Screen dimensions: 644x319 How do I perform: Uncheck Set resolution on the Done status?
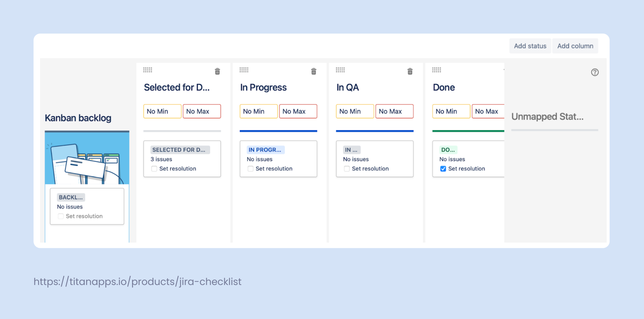[x=443, y=169]
